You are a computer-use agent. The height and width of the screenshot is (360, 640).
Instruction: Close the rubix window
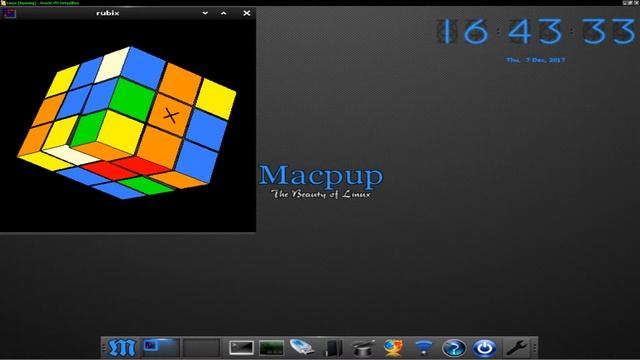[247, 13]
